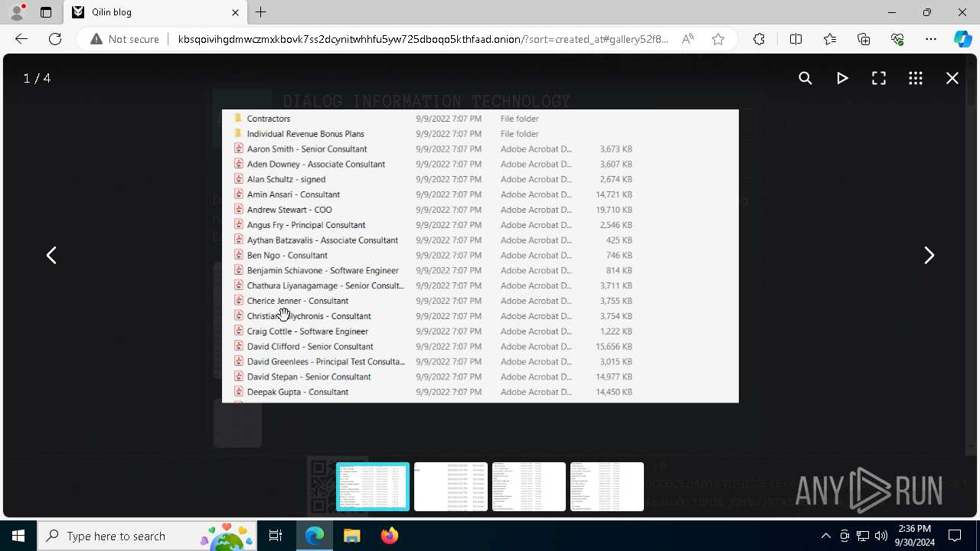The width and height of the screenshot is (980, 551).
Task: Open the notifications center icon
Action: [x=955, y=536]
